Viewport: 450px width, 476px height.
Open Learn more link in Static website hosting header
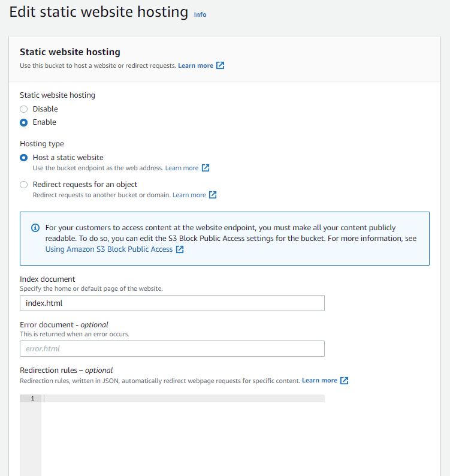pos(195,65)
